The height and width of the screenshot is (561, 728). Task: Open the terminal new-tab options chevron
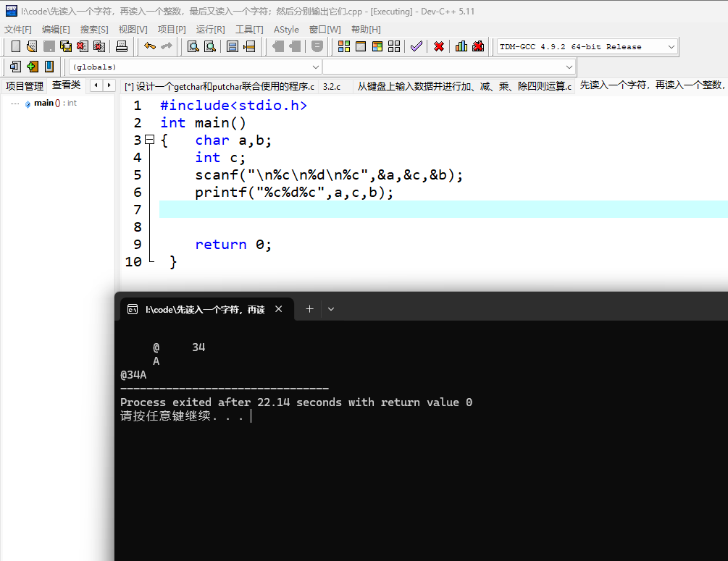[331, 309]
